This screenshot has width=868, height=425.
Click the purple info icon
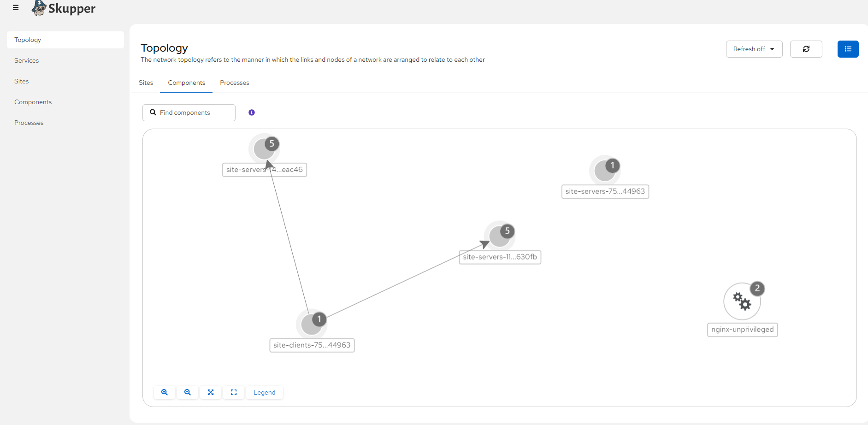(x=252, y=112)
